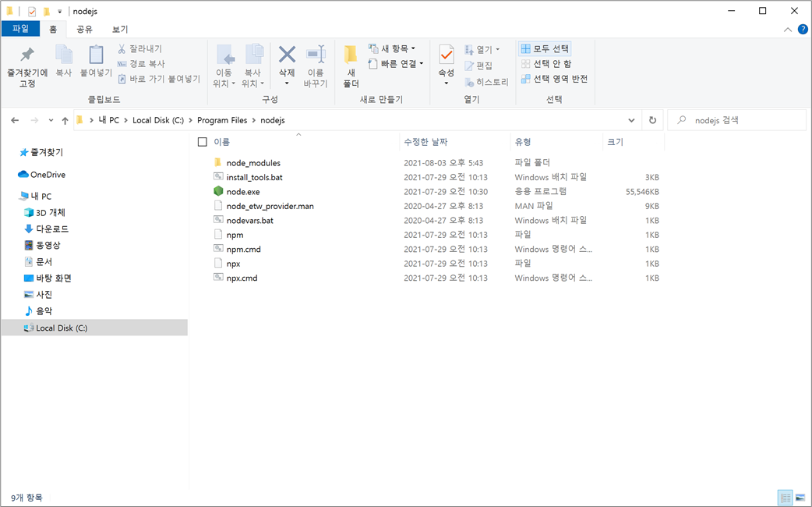The width and height of the screenshot is (812, 507).
Task: Open quick access toolbar customize dropdown
Action: (59, 11)
